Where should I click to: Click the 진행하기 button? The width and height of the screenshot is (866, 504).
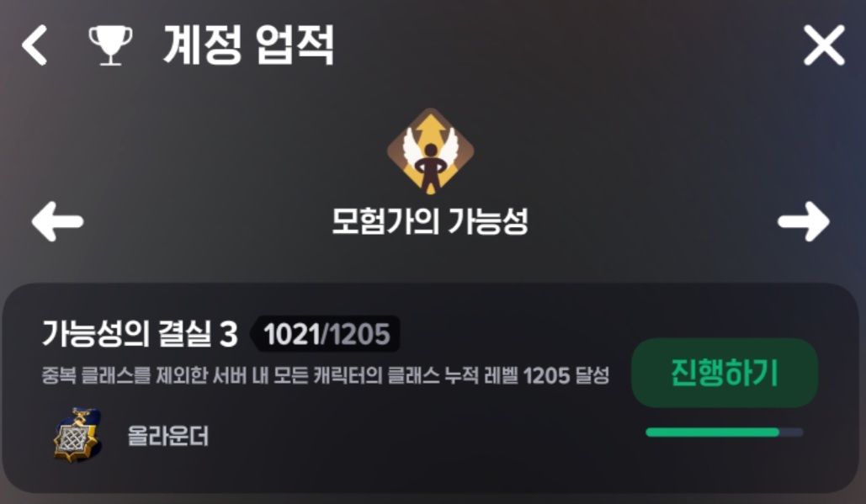[x=724, y=373]
